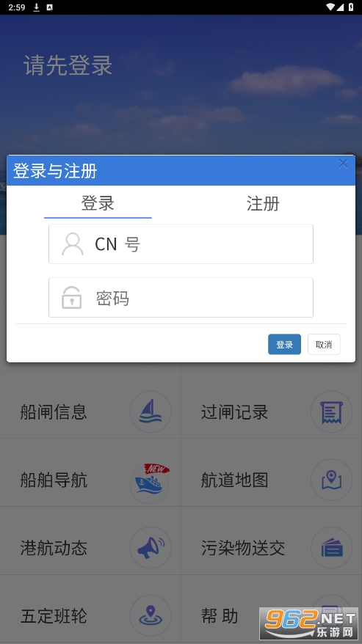The height and width of the screenshot is (644, 362).
Task: Open the 航道地图 map pin icon
Action: point(332,480)
